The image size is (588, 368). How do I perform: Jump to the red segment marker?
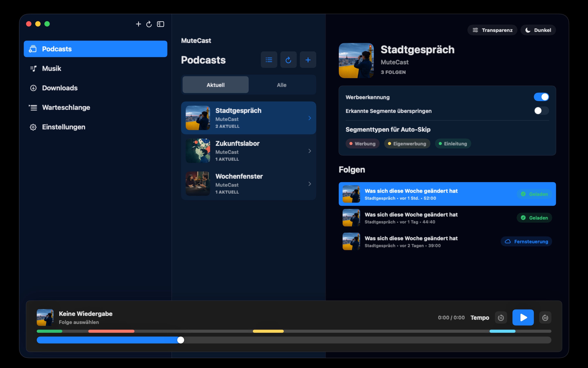click(x=111, y=331)
